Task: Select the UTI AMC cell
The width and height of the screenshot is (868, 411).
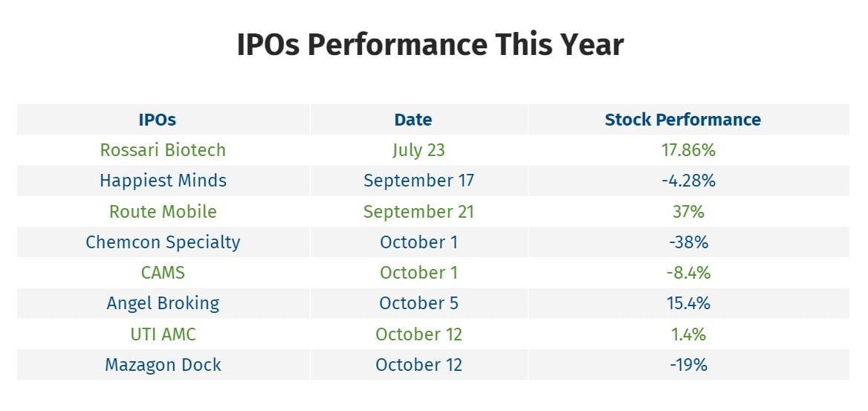Action: [163, 334]
